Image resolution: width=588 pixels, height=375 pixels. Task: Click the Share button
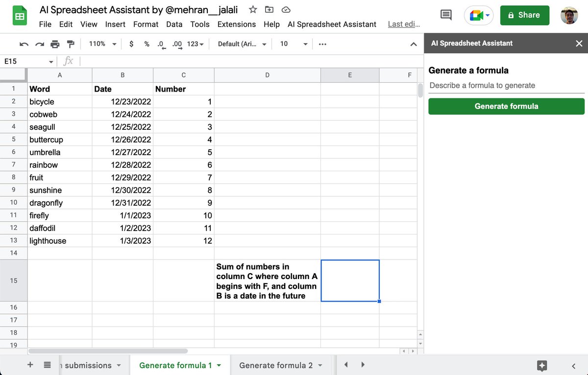coord(525,15)
